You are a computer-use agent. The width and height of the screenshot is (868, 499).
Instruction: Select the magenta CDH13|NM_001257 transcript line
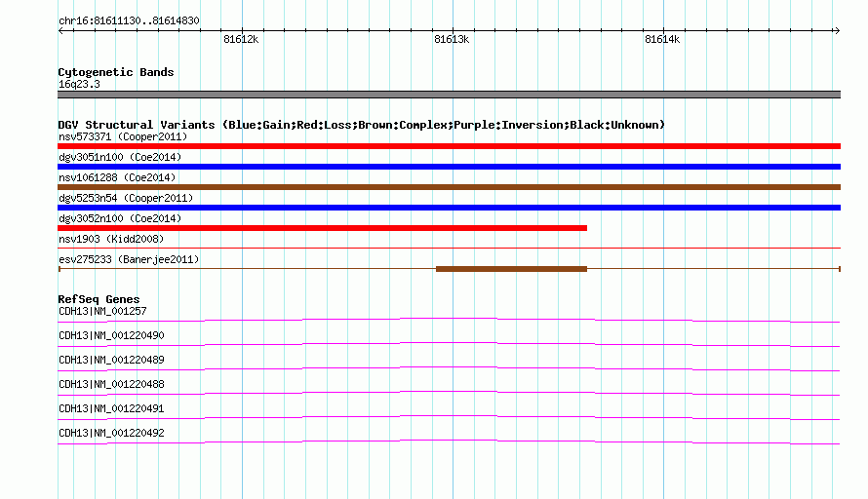[x=449, y=320]
